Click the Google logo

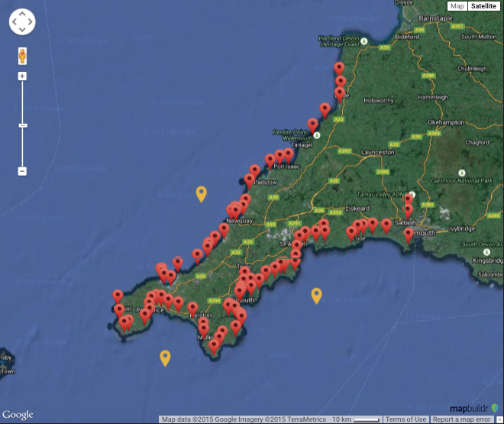[x=18, y=415]
